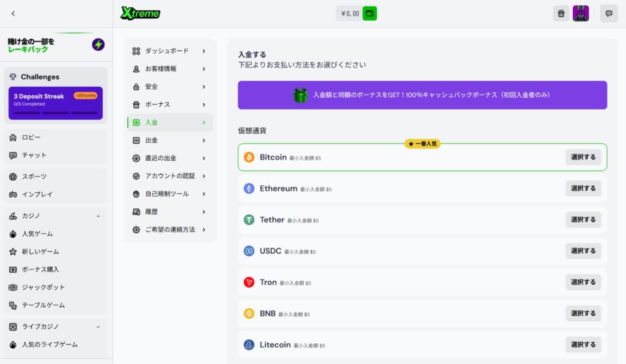The width and height of the screenshot is (626, 364).
Task: Click the Ethereum coin icon
Action: click(249, 188)
